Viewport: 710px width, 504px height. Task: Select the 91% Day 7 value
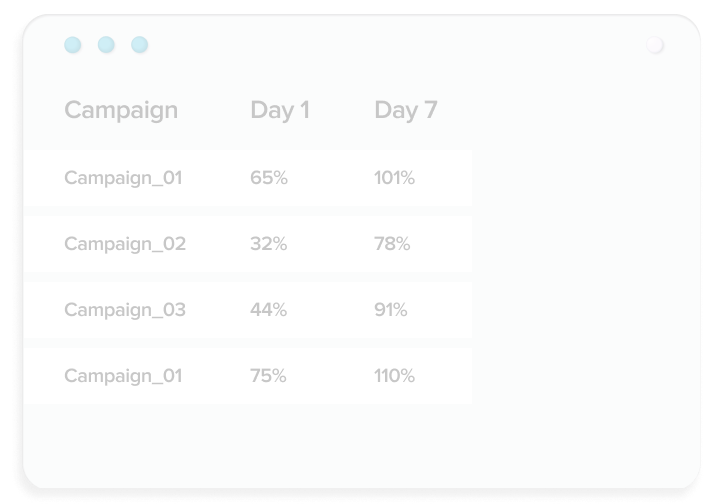pos(391,310)
